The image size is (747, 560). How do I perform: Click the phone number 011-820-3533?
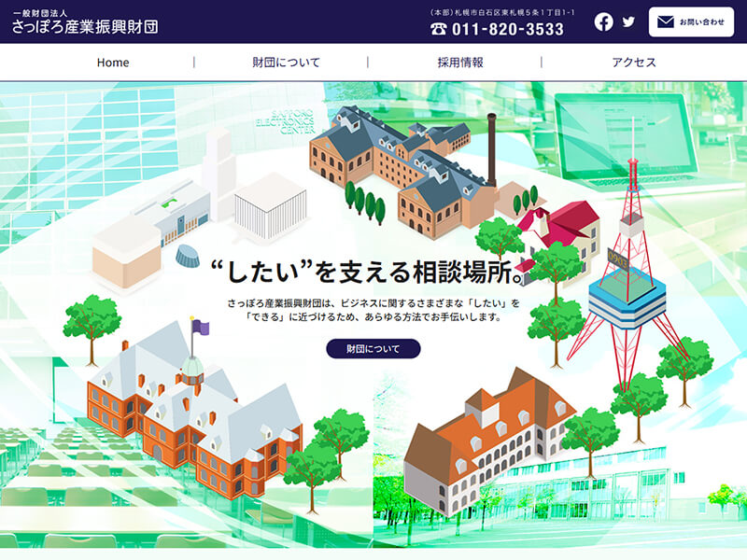click(x=508, y=29)
